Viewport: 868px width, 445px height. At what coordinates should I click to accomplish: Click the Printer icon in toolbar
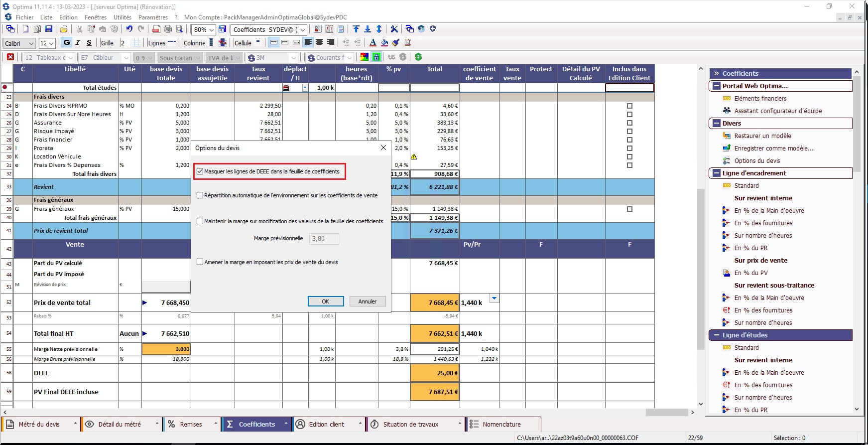pyautogui.click(x=168, y=29)
